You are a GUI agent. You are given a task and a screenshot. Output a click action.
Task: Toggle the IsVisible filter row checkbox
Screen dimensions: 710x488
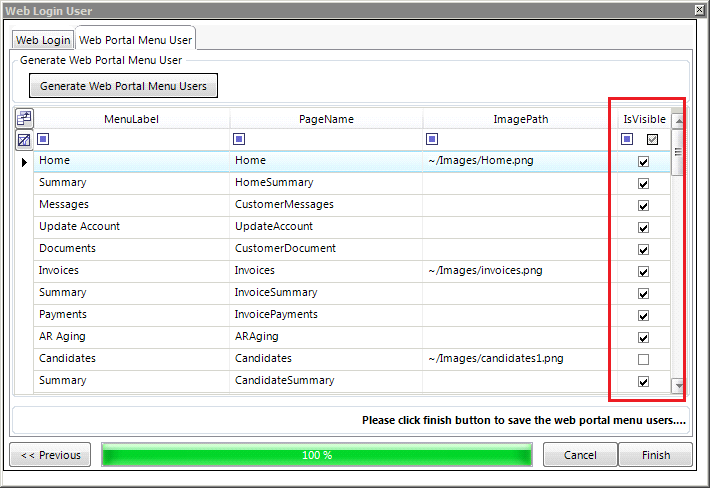coord(652,139)
